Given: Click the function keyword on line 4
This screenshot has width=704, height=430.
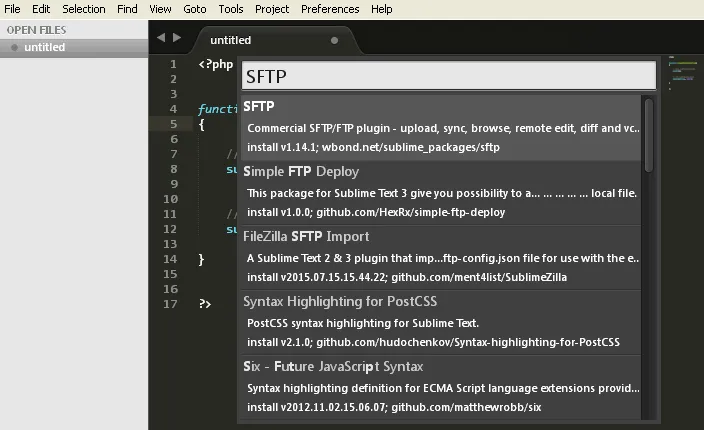Looking at the screenshot, I should [x=217, y=109].
